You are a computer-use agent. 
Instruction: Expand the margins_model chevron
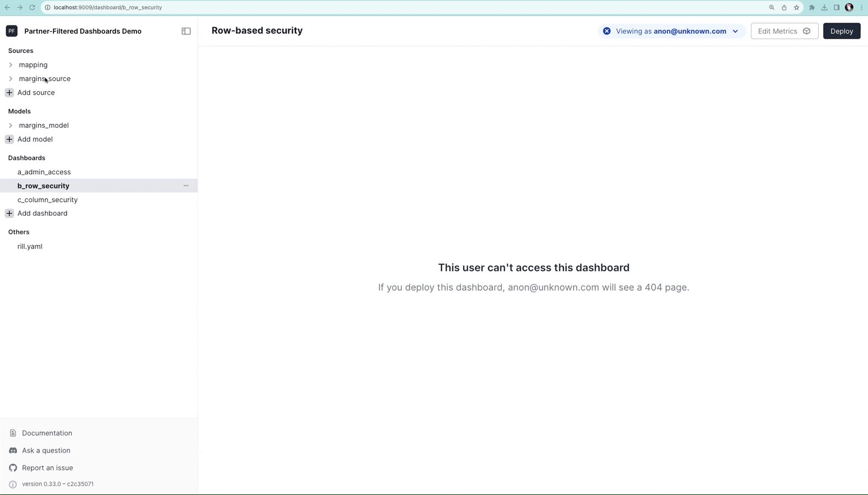(10, 126)
